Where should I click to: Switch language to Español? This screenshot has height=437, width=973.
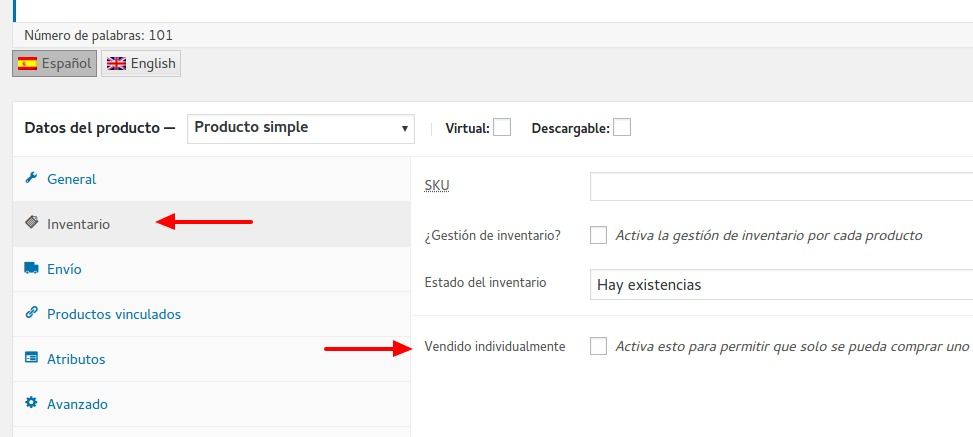55,63
